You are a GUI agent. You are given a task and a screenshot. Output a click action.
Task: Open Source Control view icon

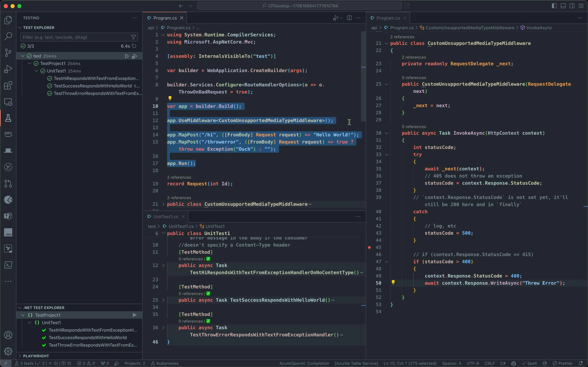pyautogui.click(x=8, y=53)
